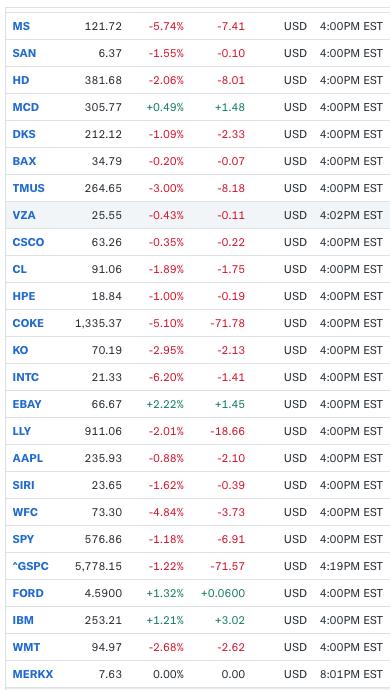
Task: Click the HD stock symbol
Action: (21, 81)
